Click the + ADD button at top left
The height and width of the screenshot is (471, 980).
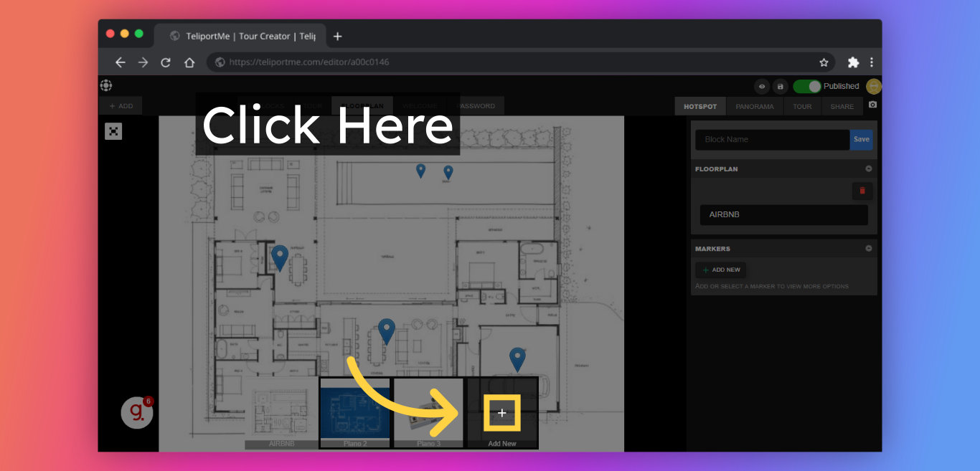coord(121,106)
